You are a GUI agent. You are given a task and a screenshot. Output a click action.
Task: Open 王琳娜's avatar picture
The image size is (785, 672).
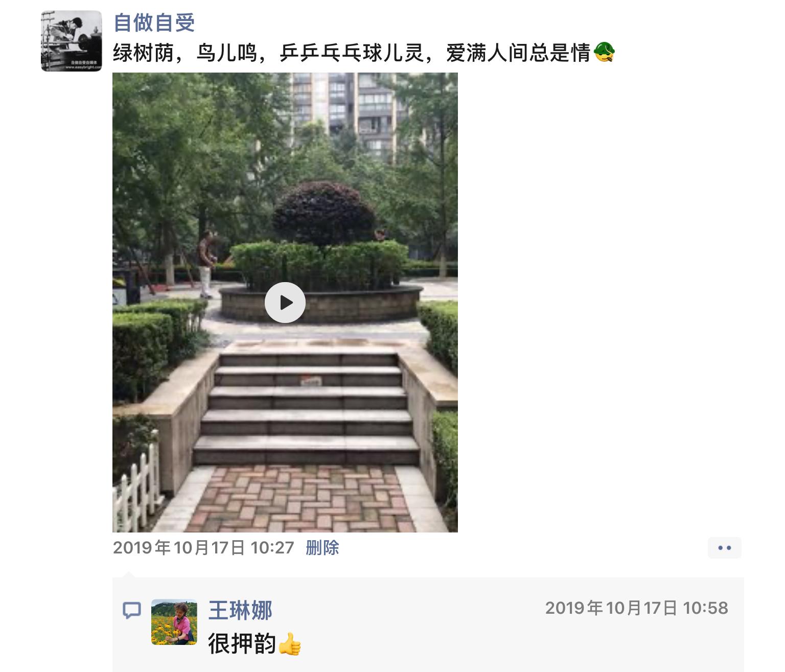(x=174, y=622)
